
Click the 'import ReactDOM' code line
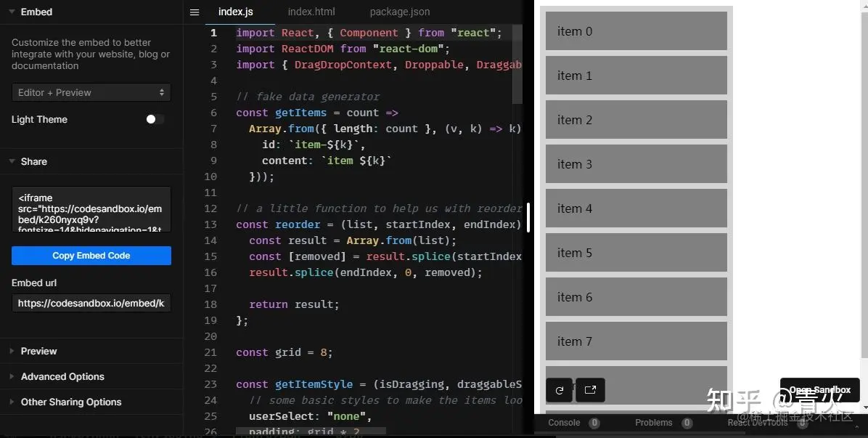click(x=343, y=49)
